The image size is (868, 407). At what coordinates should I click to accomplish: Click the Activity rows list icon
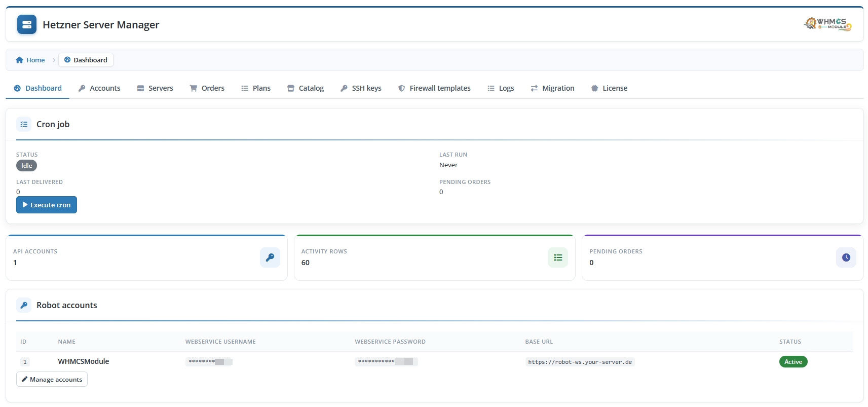click(558, 257)
